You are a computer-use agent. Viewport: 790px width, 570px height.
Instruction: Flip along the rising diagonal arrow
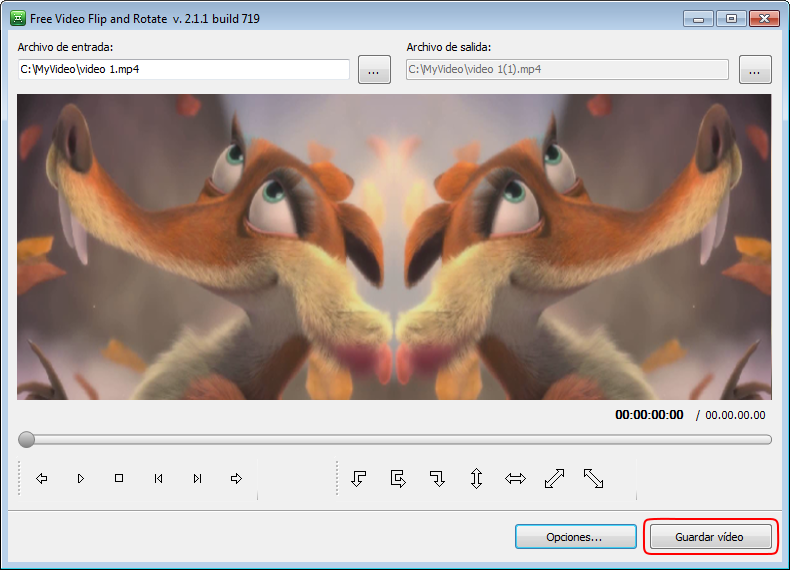click(x=554, y=479)
